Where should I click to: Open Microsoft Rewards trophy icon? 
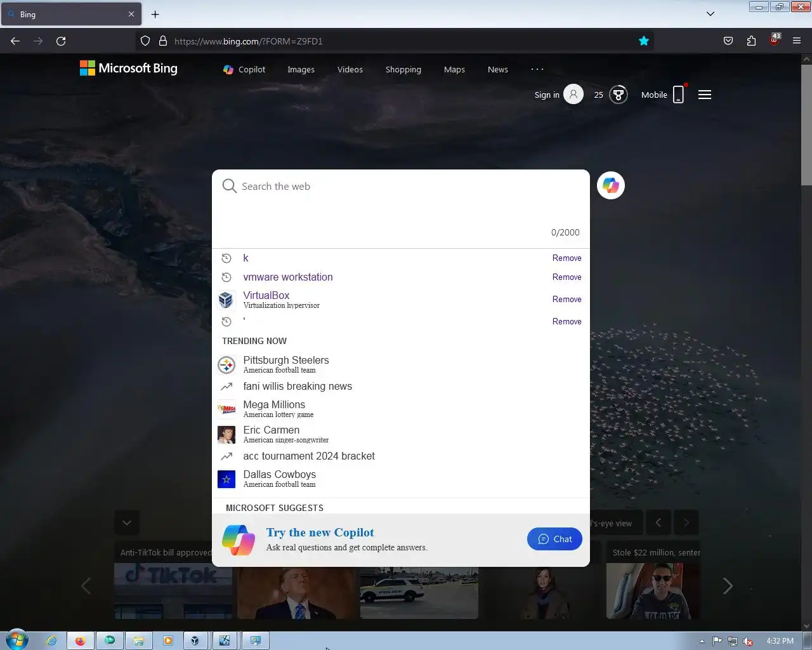619,95
